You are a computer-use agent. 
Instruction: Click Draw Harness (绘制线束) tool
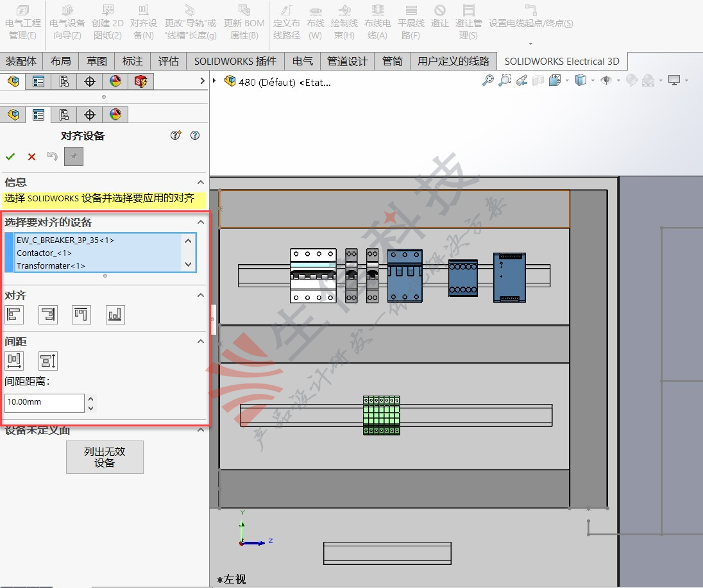[x=344, y=22]
